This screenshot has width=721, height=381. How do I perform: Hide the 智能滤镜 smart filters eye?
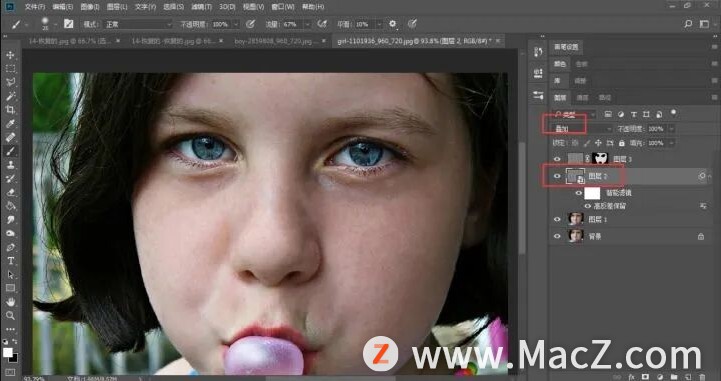pos(579,193)
